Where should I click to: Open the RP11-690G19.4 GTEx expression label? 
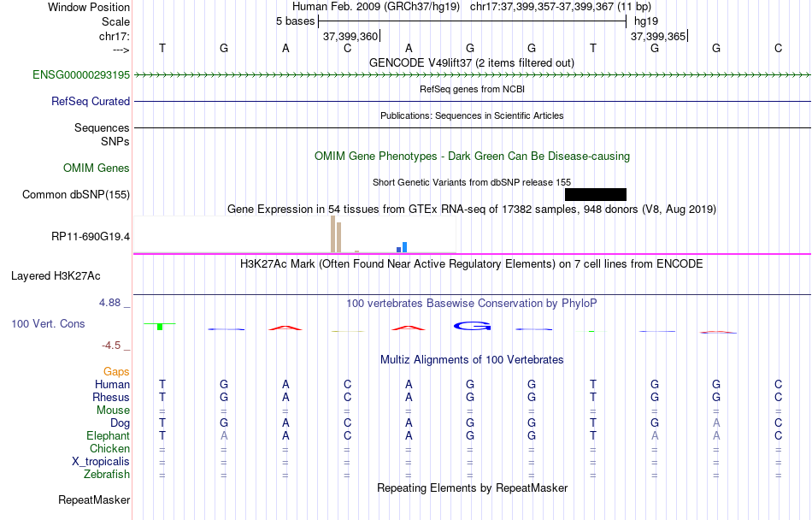pos(91,237)
